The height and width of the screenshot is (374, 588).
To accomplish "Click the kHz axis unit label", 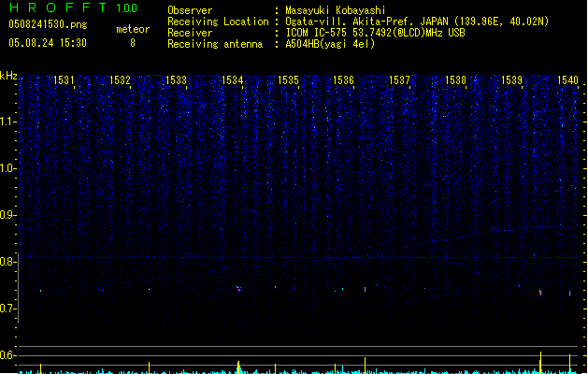I will [x=8, y=76].
